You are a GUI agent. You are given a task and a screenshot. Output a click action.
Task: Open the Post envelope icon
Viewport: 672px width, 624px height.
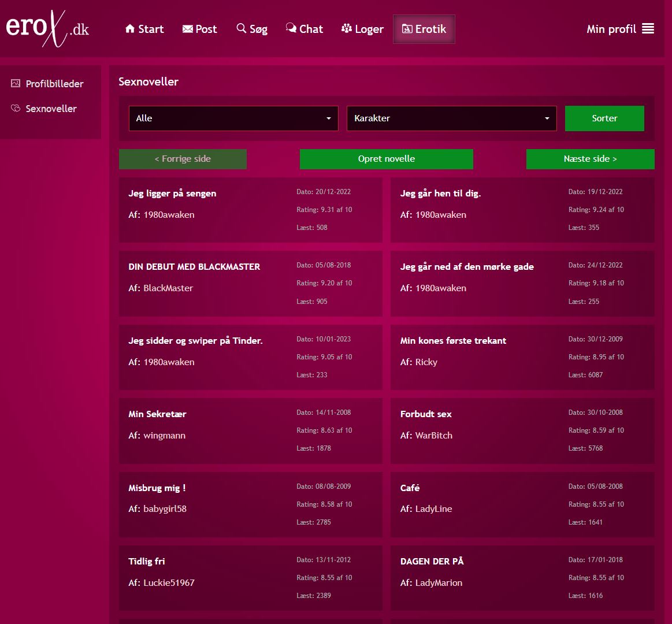tap(187, 29)
